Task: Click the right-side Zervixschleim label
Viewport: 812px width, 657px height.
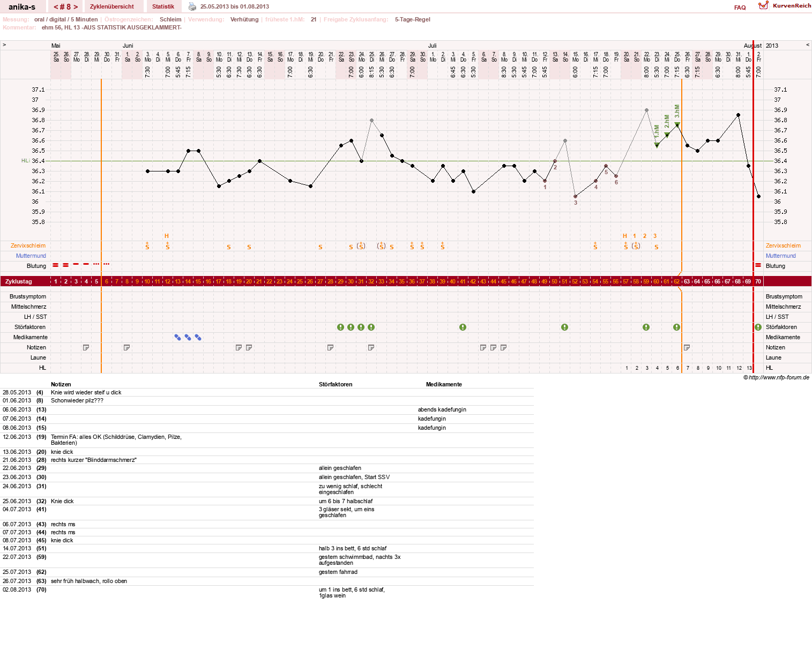Action: pyautogui.click(x=783, y=245)
